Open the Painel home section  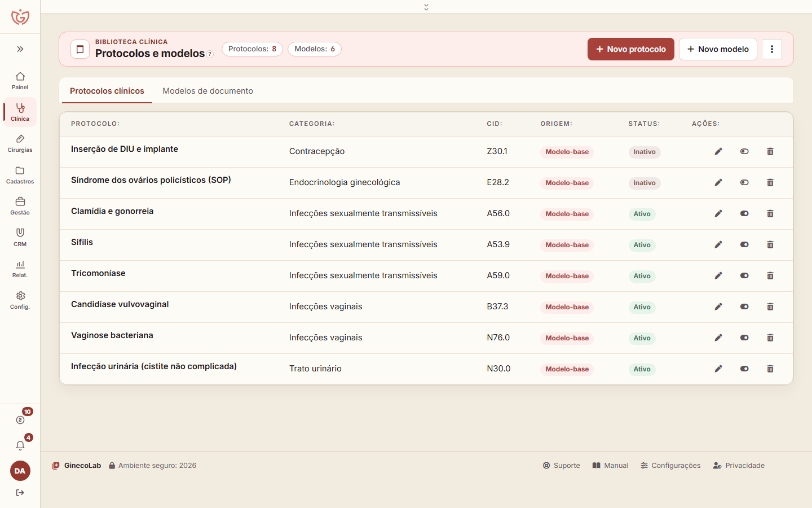20,80
